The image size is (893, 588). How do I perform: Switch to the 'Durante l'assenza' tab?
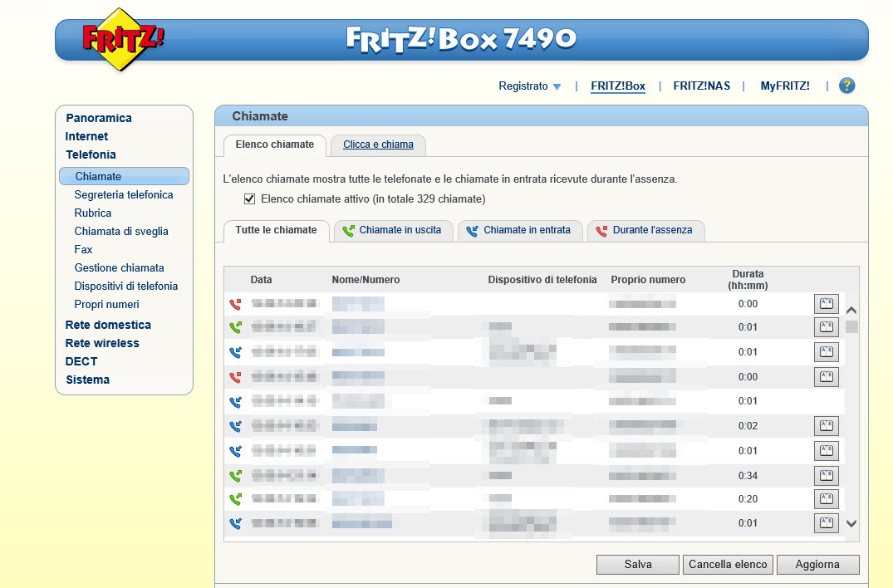(645, 230)
